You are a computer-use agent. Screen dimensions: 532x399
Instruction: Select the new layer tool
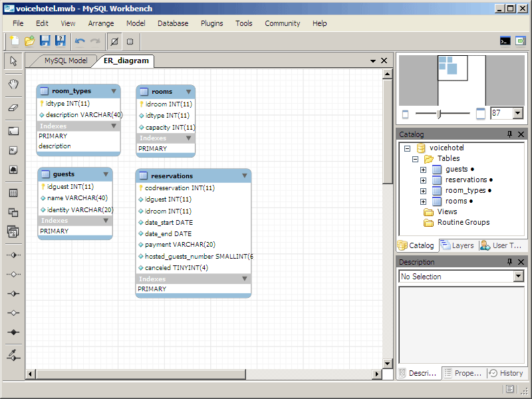point(13,131)
